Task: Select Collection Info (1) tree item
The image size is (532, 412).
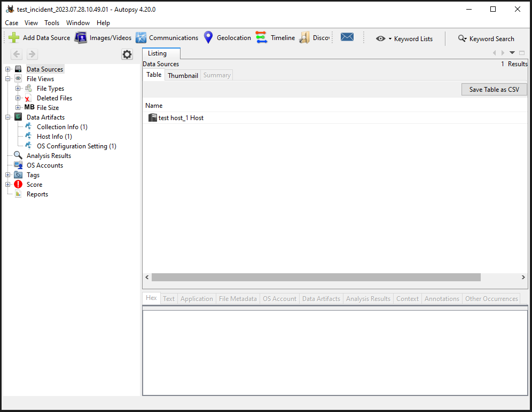Action: pyautogui.click(x=62, y=127)
